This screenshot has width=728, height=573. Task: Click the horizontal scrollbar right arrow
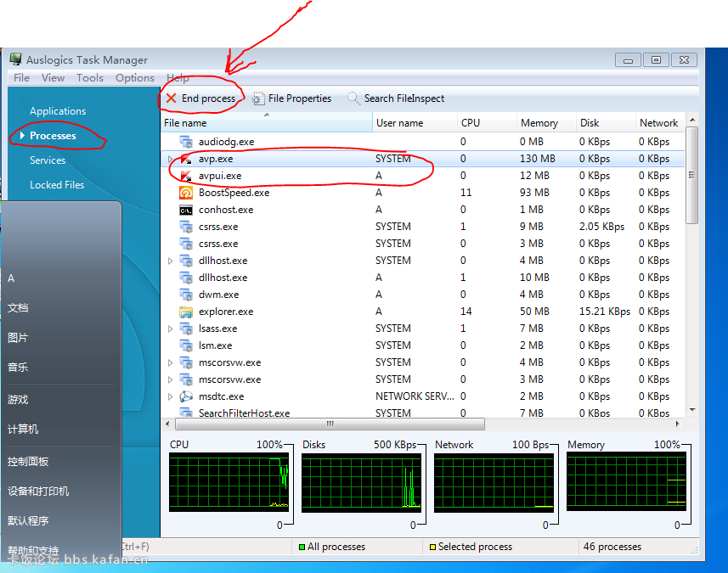pos(677,424)
